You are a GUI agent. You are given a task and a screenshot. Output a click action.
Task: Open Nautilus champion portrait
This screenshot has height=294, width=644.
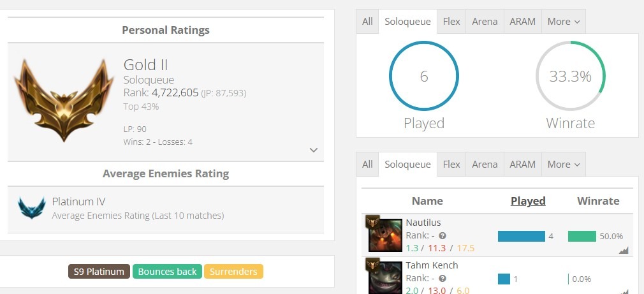[385, 235]
